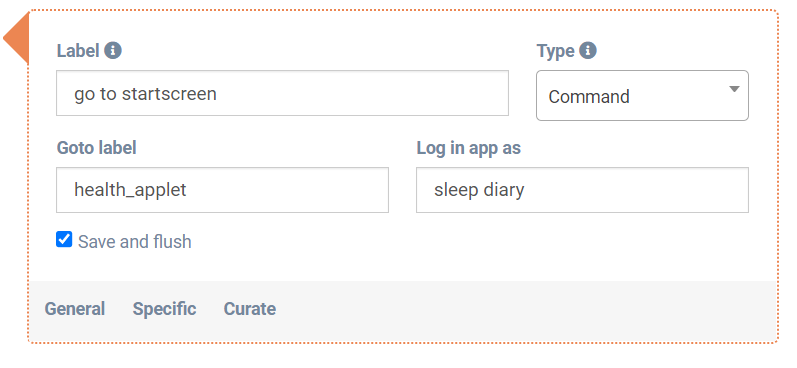Focus the Label field containing 'go to startscreen'
Screen dimensions: 797x368
pyautogui.click(x=282, y=93)
